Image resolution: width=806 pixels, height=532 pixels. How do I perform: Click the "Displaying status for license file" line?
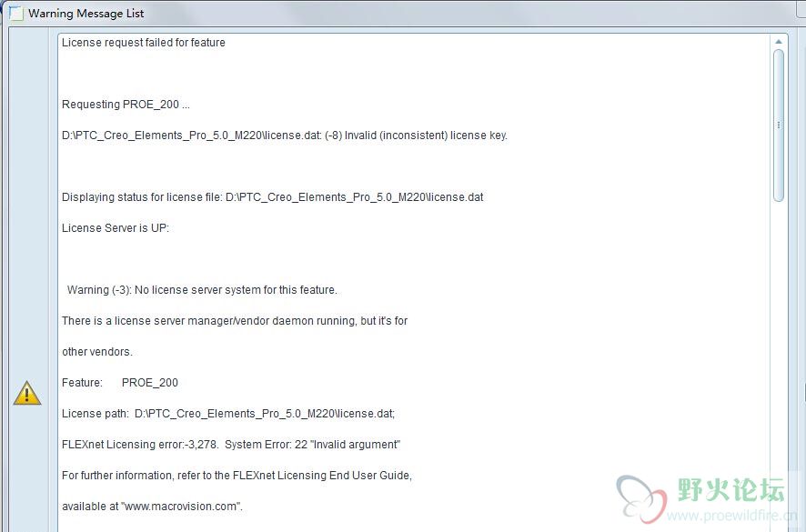272,197
